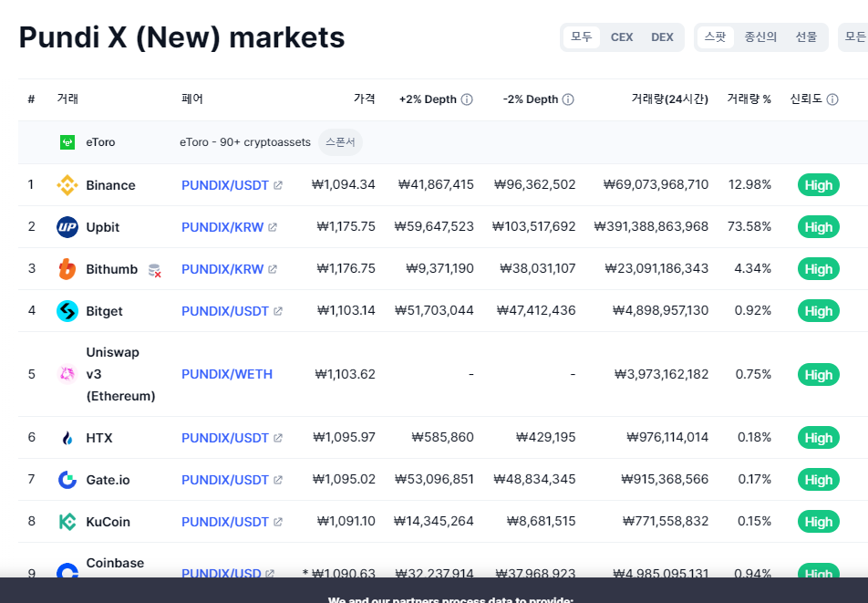Open the 모든 dropdown filter
This screenshot has height=603, width=868.
[854, 37]
